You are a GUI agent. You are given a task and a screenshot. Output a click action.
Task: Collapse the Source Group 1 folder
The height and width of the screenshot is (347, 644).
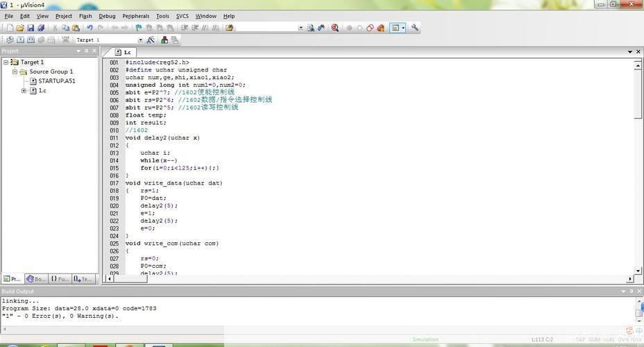click(x=15, y=71)
